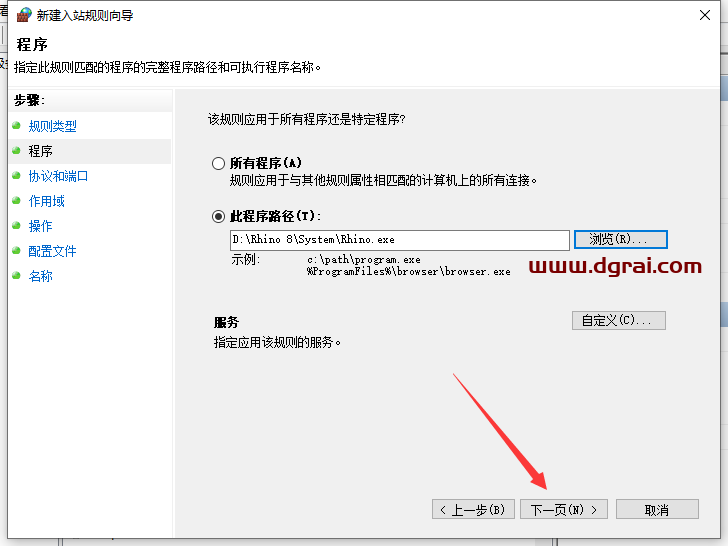Click the green bullet beside 协议和端口

point(17,176)
